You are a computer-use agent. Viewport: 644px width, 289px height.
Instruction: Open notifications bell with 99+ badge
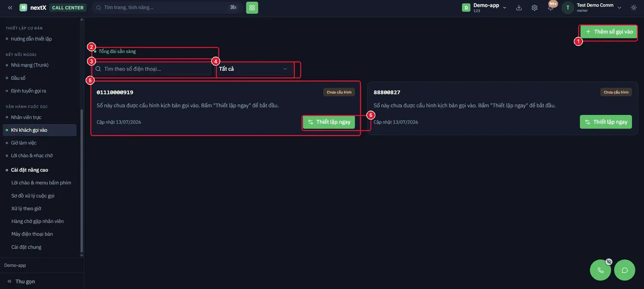551,7
